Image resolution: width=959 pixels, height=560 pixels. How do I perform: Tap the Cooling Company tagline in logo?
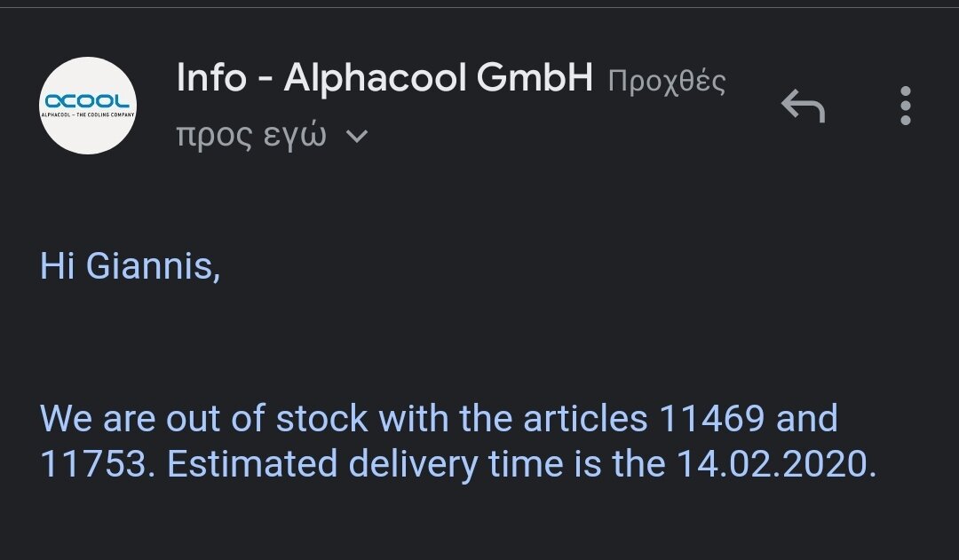pos(87,114)
